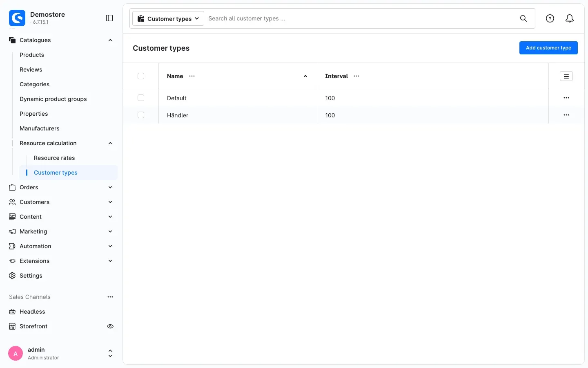Screen dimensions: 588x368
Task: Go to Products menu item
Action: [x=32, y=55]
